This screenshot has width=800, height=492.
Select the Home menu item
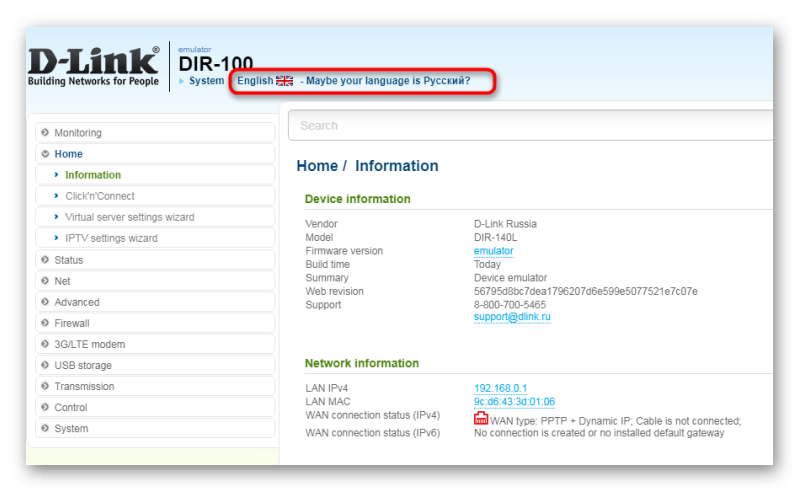[x=155, y=154]
